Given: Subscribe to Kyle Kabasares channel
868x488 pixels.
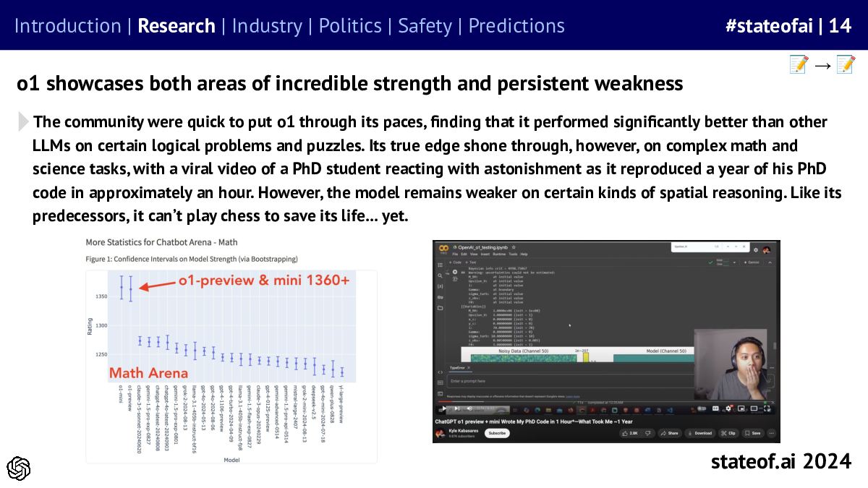Looking at the screenshot, I should [497, 433].
